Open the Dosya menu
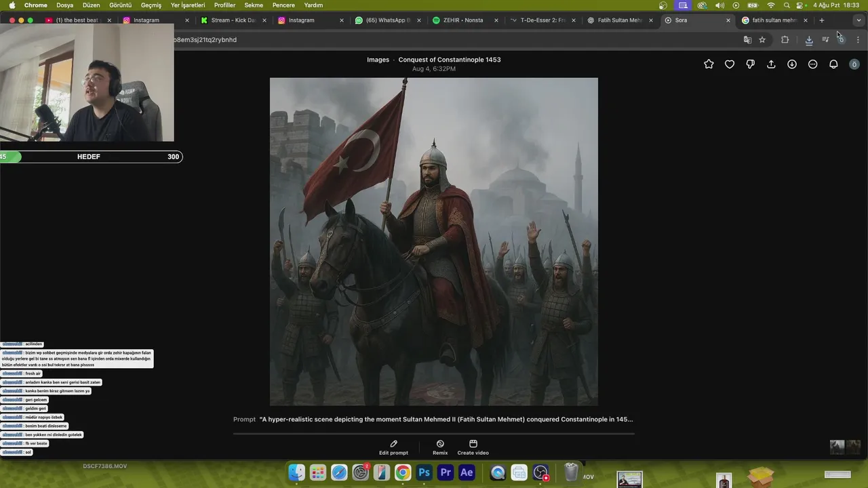Viewport: 868px width, 488px height. pyautogui.click(x=64, y=5)
